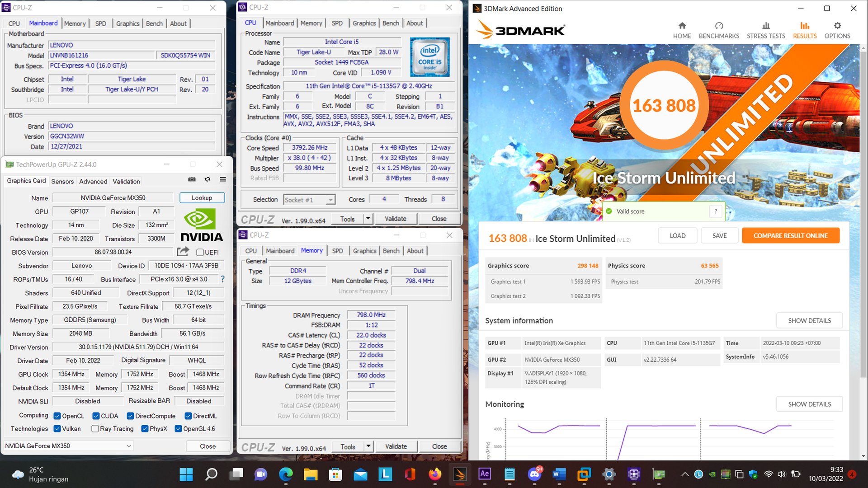Click the Close button in GPU-Z bottom
868x488 pixels.
pos(208,446)
